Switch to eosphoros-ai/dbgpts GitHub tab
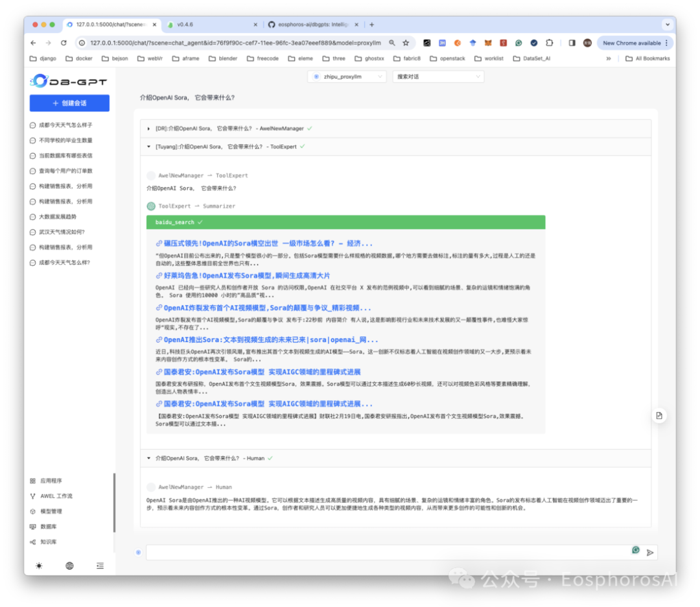Image resolution: width=700 pixels, height=607 pixels. 312,25
